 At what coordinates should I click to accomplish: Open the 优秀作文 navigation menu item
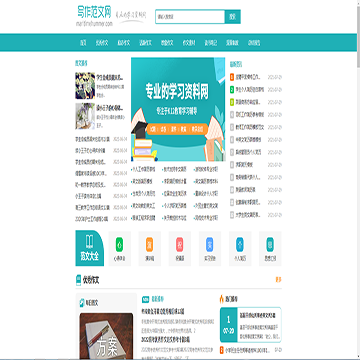click(x=102, y=43)
